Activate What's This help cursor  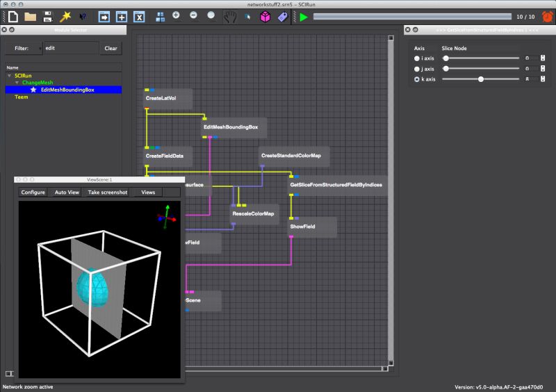[83, 17]
